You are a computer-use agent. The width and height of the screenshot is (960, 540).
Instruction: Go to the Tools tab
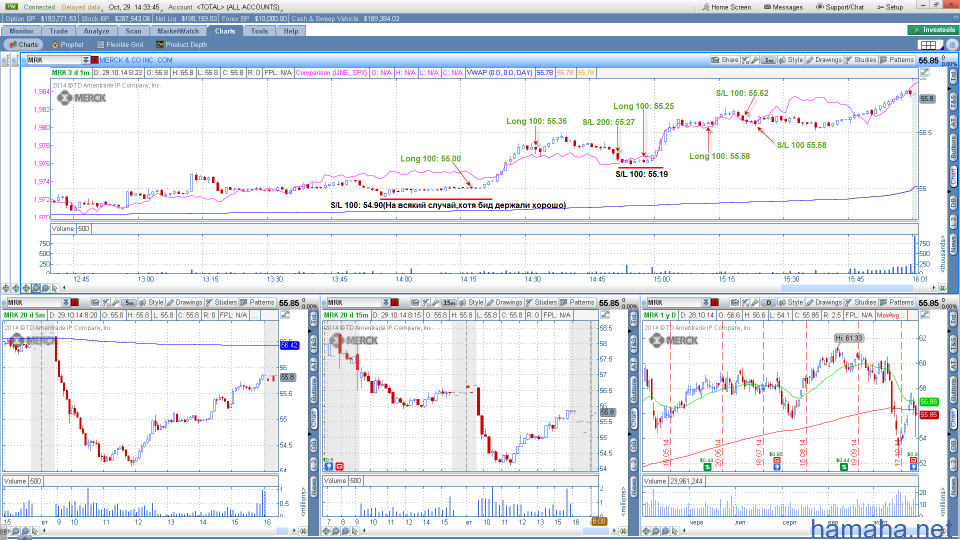(260, 31)
